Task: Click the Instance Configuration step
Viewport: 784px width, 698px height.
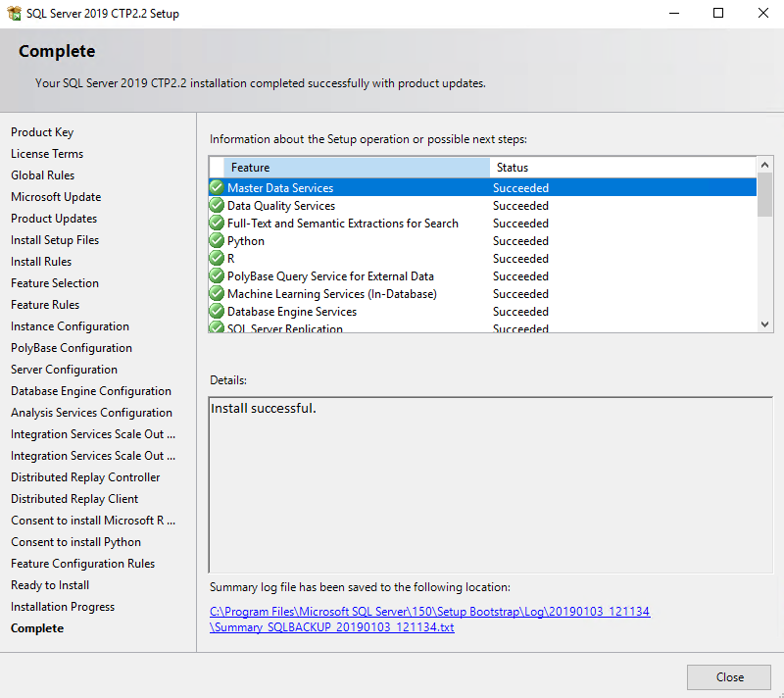Action: (x=70, y=326)
